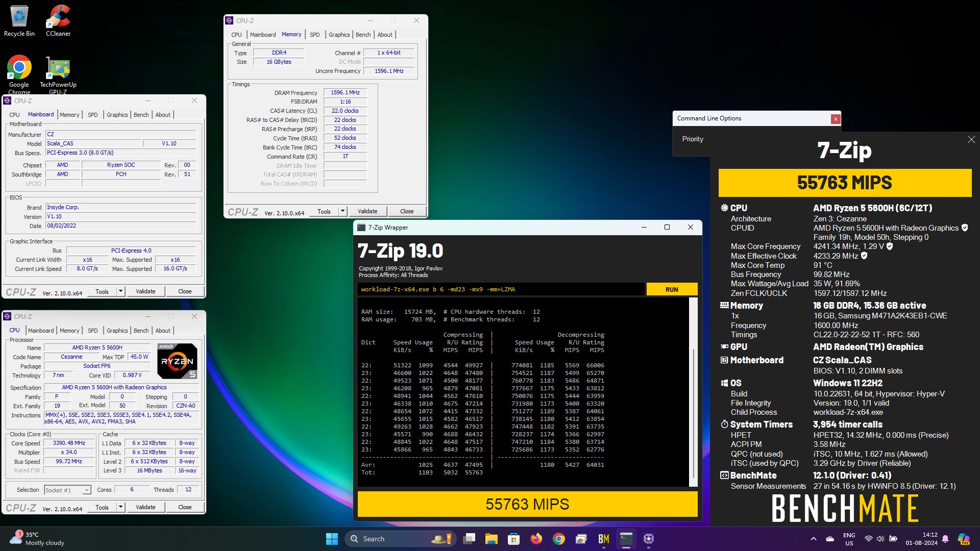The width and height of the screenshot is (980, 551).
Task: Open Memory tab in bottom CPU-Z window
Action: (x=69, y=331)
